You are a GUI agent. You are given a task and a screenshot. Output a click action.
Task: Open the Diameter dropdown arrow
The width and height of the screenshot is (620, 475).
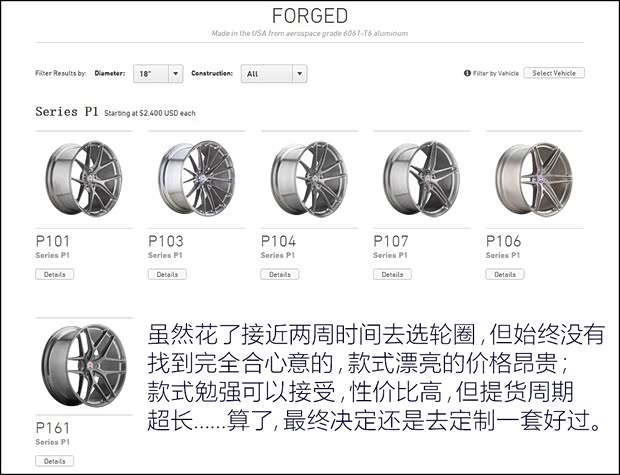click(176, 74)
